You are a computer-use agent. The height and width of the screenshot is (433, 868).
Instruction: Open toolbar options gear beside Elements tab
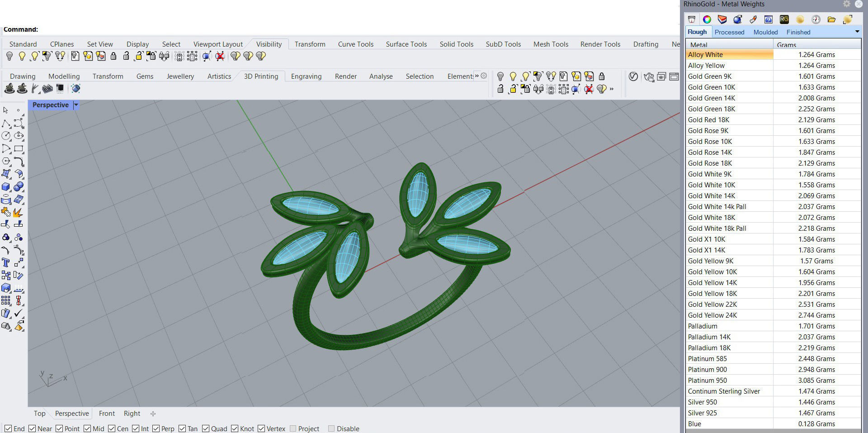click(x=484, y=76)
